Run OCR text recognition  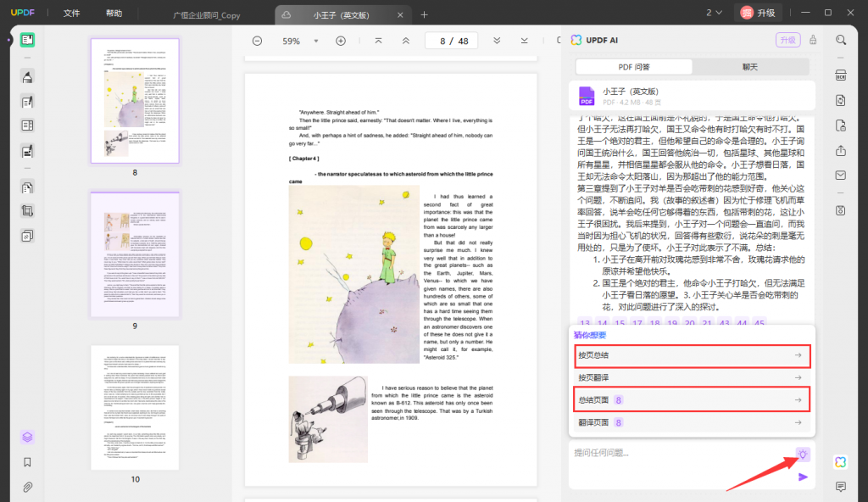(841, 75)
